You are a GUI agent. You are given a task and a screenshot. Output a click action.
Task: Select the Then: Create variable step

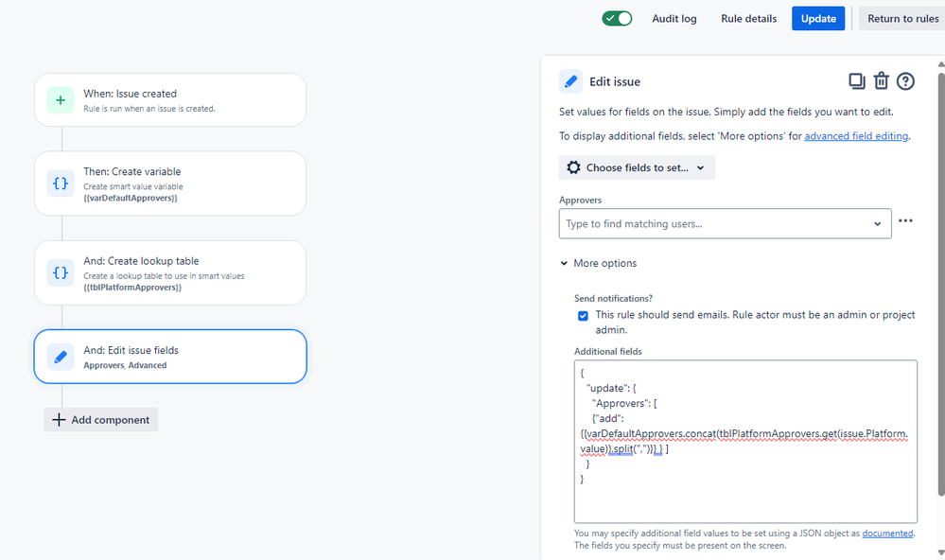[x=170, y=184]
